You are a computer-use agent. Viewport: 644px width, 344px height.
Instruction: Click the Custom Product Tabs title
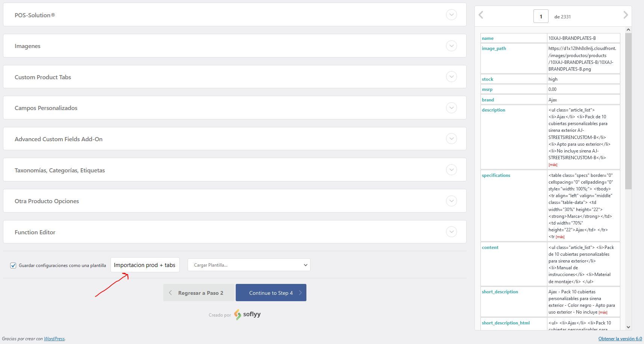[x=43, y=77]
